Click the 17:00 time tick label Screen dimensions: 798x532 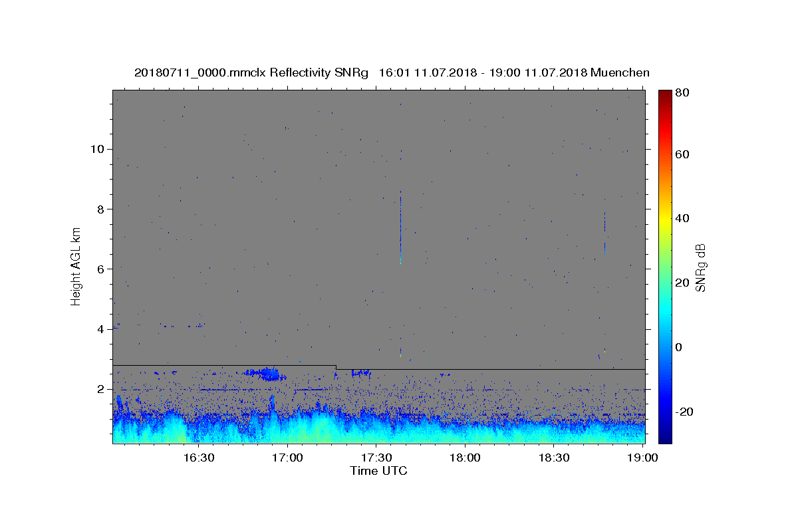click(287, 458)
